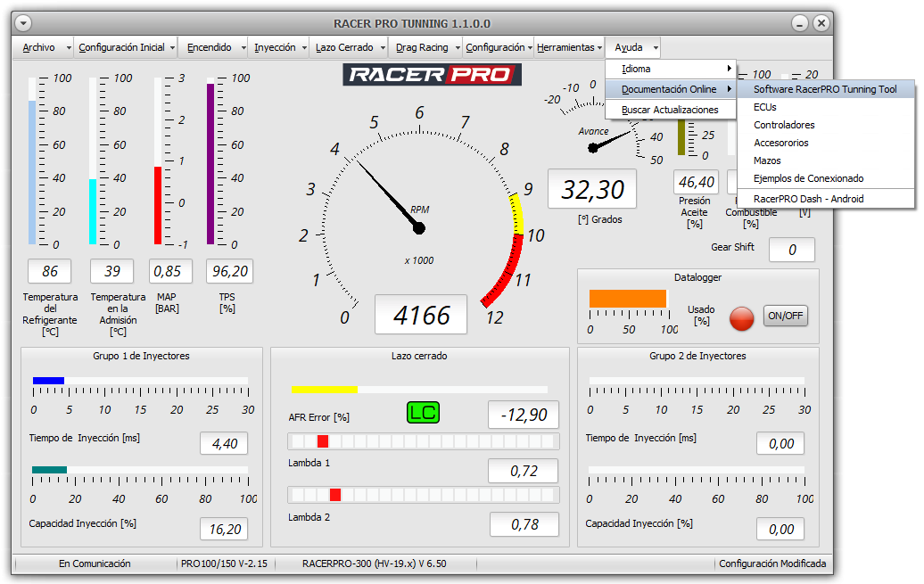Click the Ayuda dropdown arrow
924x584 pixels.
tap(656, 48)
